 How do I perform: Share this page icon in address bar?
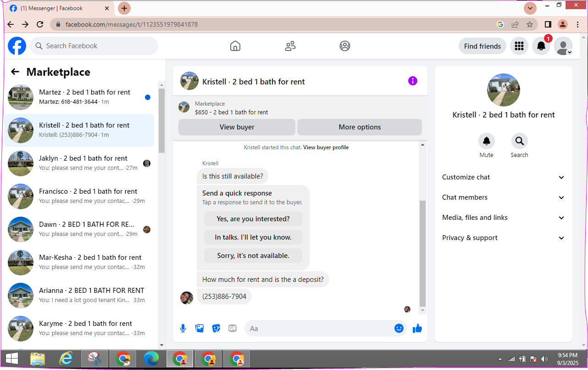(515, 24)
